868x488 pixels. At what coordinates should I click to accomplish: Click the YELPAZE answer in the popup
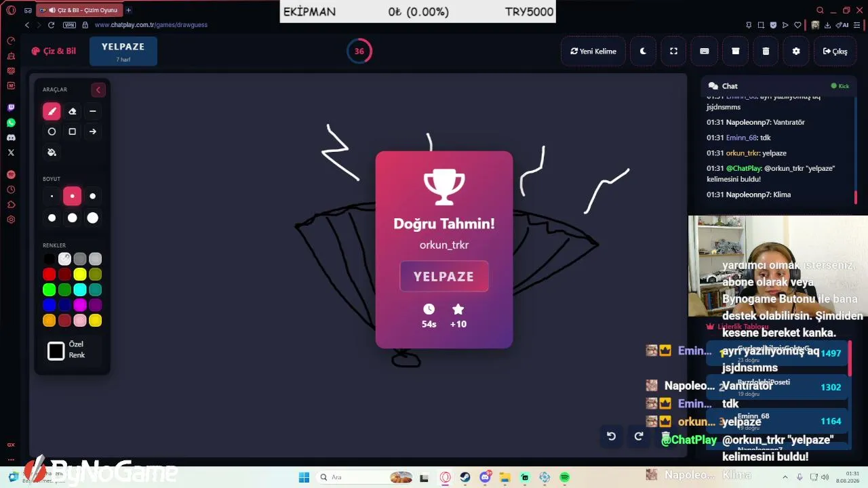[444, 277]
